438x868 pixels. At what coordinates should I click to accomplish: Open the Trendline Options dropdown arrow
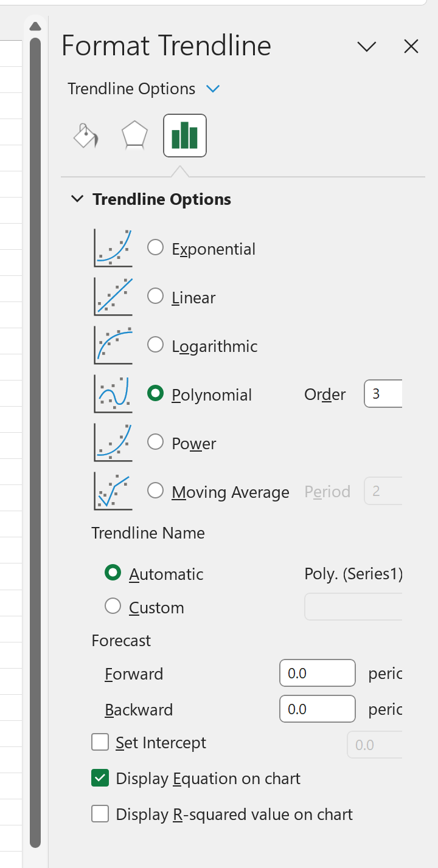click(x=212, y=89)
